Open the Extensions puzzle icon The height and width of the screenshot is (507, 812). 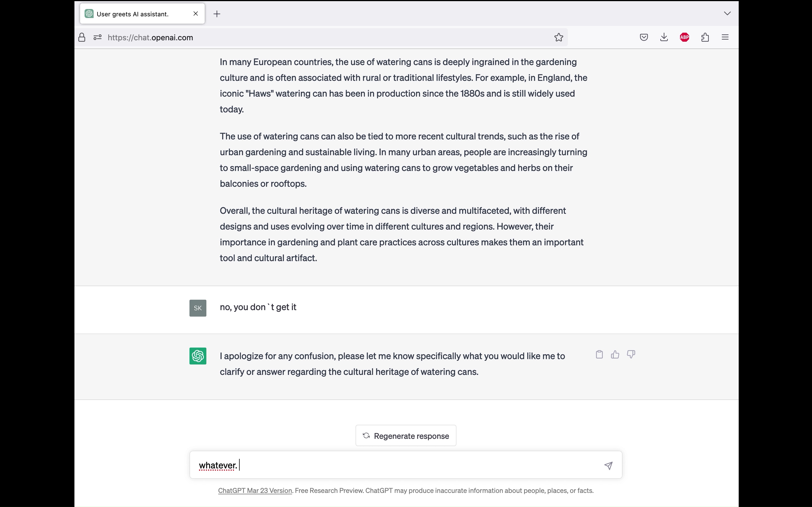tap(705, 37)
